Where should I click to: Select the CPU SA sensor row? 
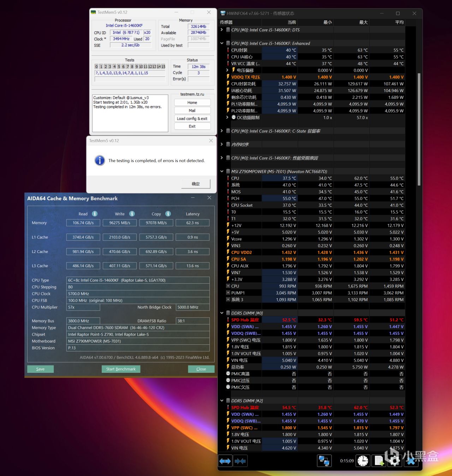(315, 259)
